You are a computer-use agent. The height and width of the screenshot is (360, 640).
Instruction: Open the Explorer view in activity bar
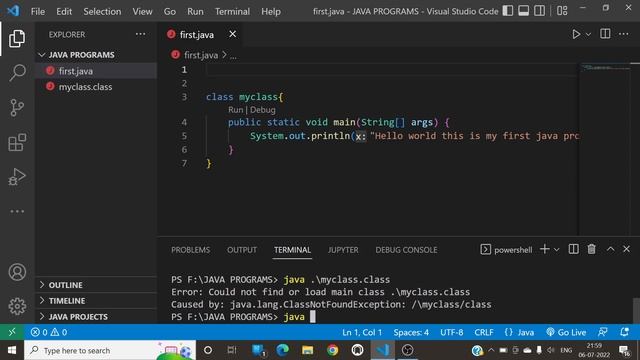(x=17, y=38)
